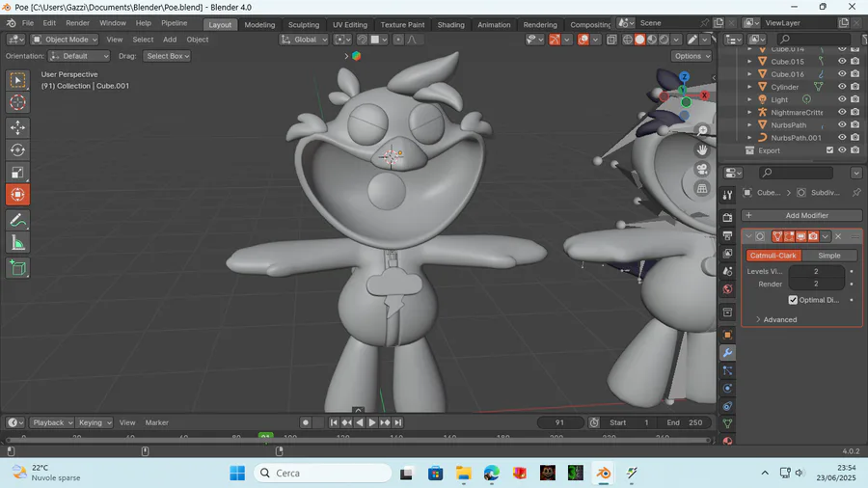The height and width of the screenshot is (488, 868).
Task: Select the Move tool
Action: 17,128
